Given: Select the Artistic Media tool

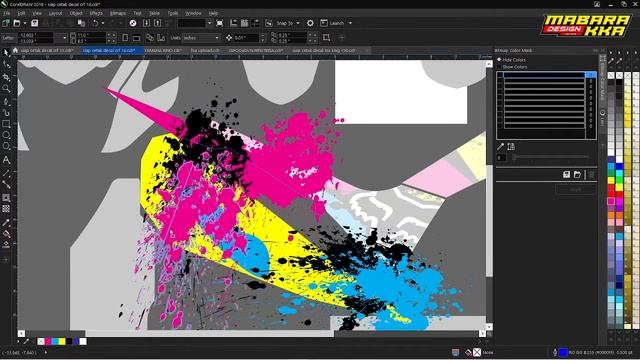Looking at the screenshot, I should (x=6, y=113).
